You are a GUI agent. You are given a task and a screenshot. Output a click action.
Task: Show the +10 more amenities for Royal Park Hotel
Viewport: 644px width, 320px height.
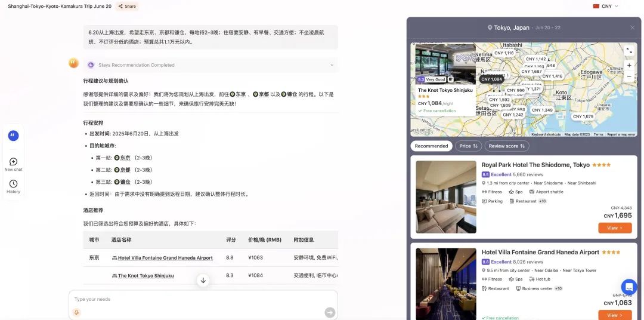coord(543,201)
